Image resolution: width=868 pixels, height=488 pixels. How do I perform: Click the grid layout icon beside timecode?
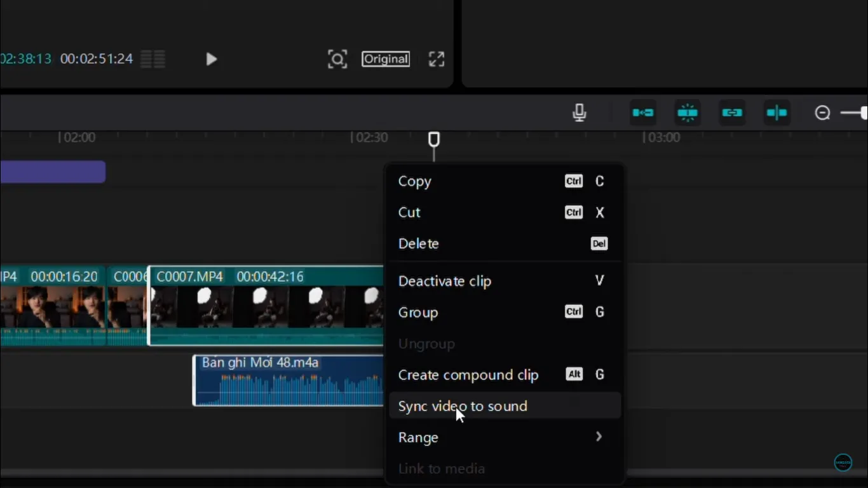click(x=153, y=59)
